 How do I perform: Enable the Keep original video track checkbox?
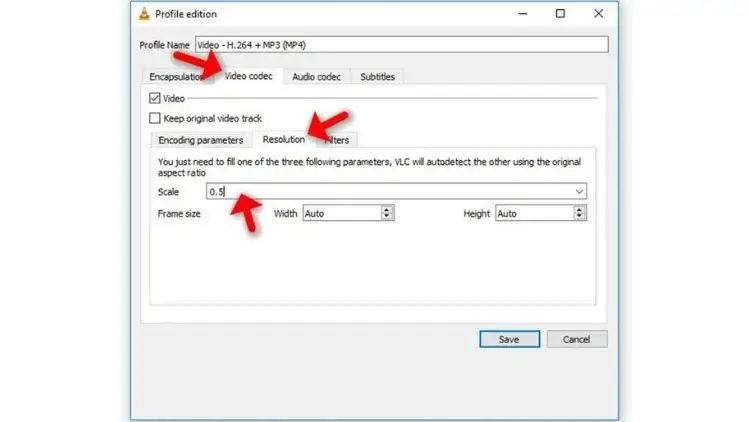pos(154,118)
